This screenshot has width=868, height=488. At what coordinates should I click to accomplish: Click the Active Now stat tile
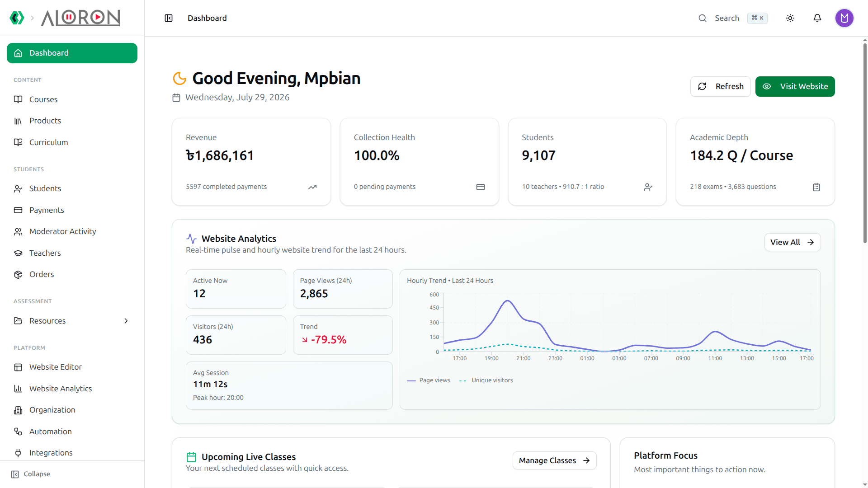236,289
